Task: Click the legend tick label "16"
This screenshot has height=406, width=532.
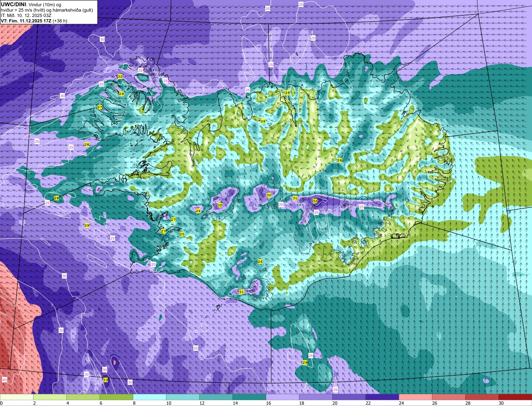Action: click(x=268, y=403)
